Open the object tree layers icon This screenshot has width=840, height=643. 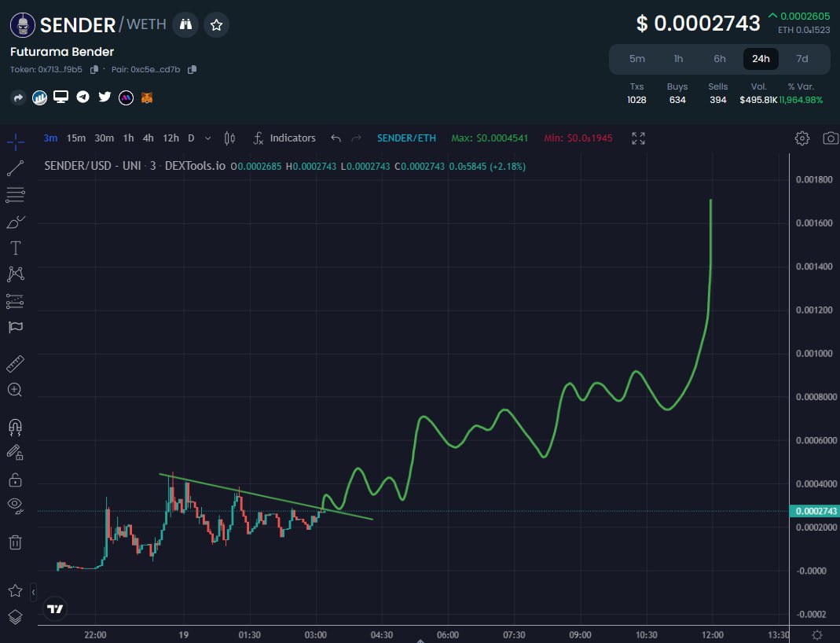[15, 617]
